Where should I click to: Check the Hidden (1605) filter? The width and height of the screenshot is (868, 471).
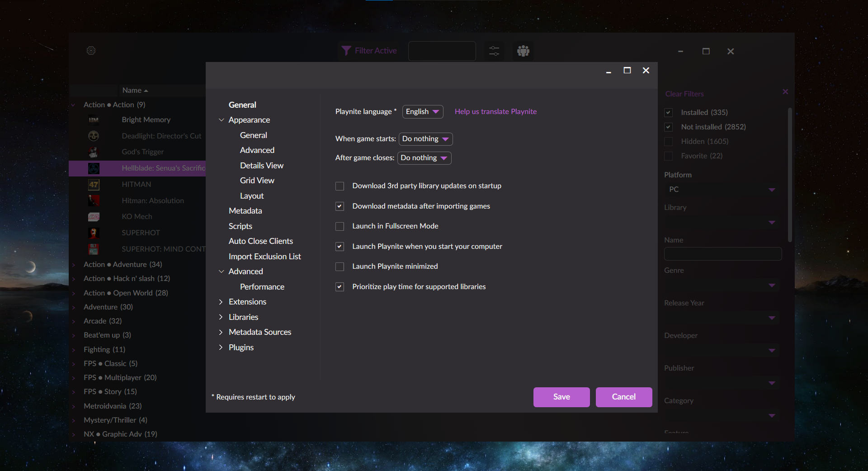[x=669, y=142]
